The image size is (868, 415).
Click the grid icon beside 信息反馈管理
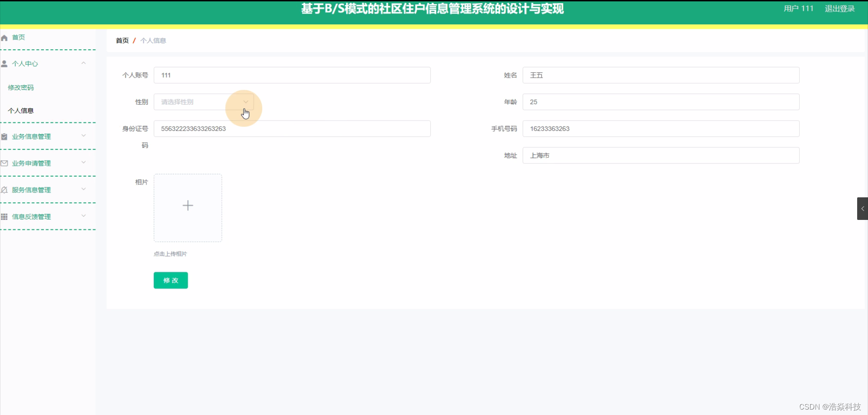pos(5,216)
